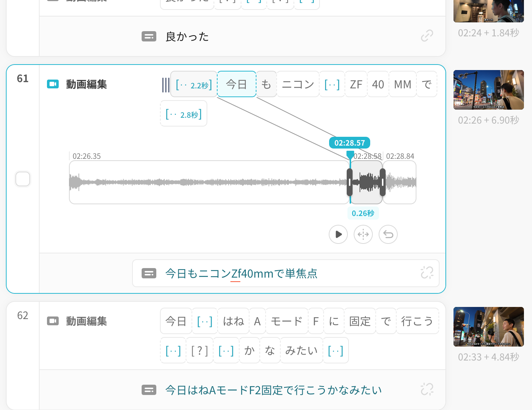Select the [··] chip after みたい

click(336, 351)
